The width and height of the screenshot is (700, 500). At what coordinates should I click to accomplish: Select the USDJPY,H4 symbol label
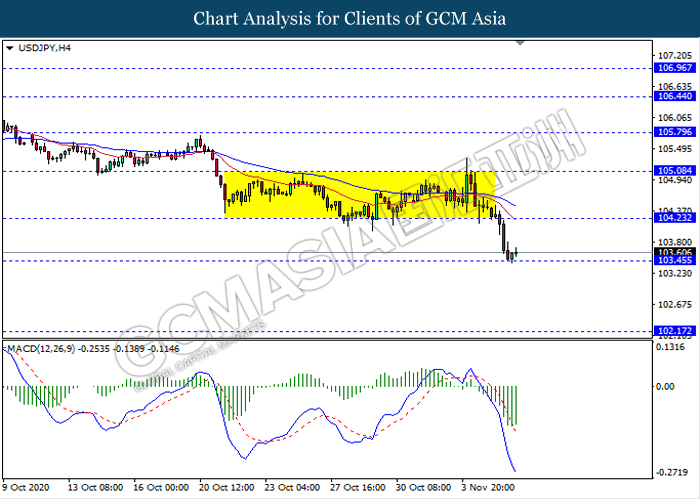45,48
